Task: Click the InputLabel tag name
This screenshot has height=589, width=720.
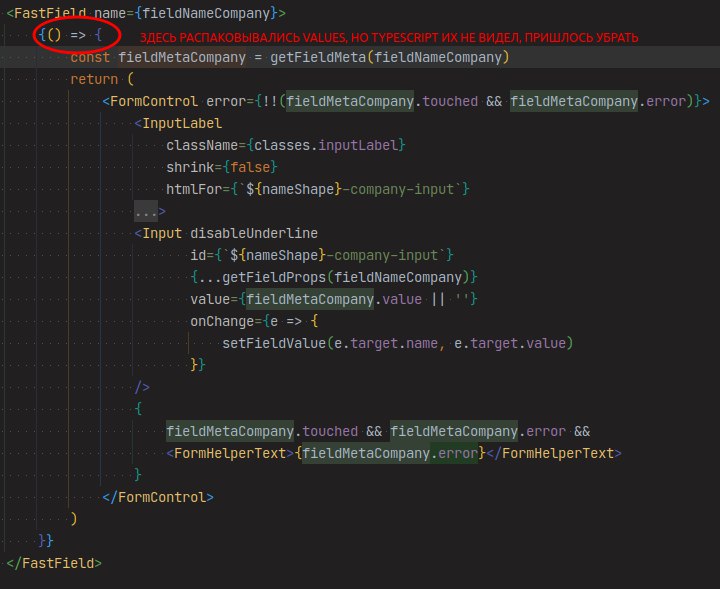Action: coord(182,123)
